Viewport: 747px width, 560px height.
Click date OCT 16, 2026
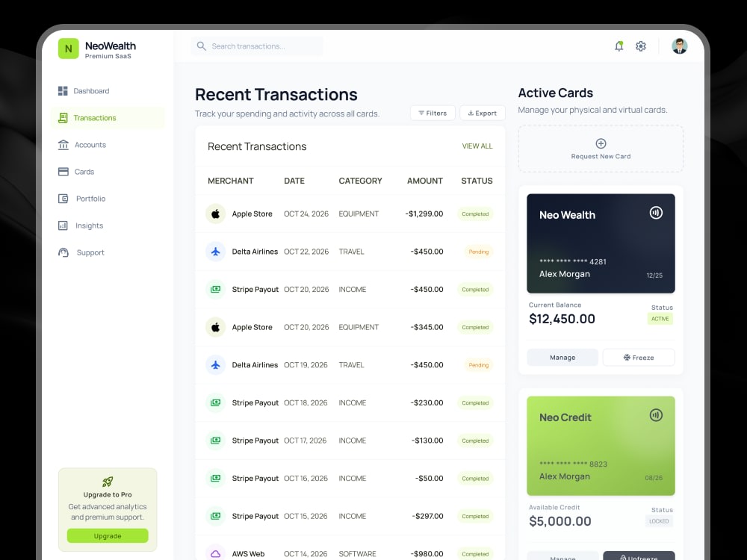pos(306,478)
